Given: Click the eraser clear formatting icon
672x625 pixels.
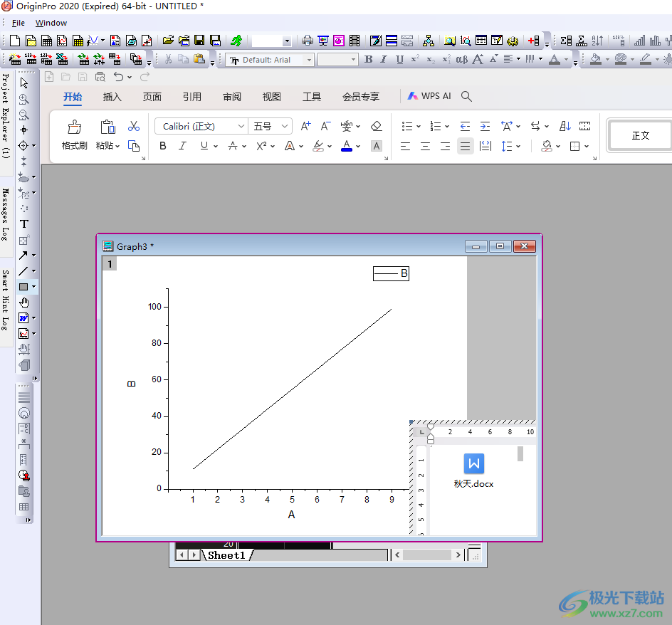Looking at the screenshot, I should pyautogui.click(x=377, y=126).
